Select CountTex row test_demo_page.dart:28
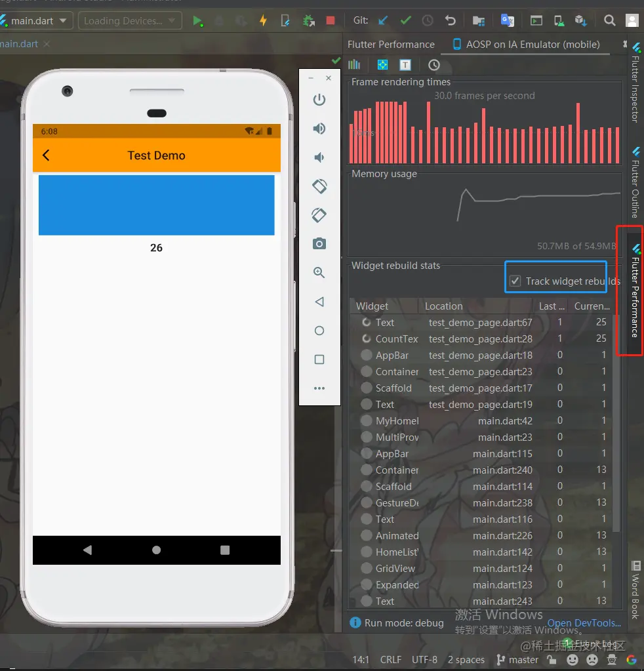644x671 pixels. [x=482, y=338]
